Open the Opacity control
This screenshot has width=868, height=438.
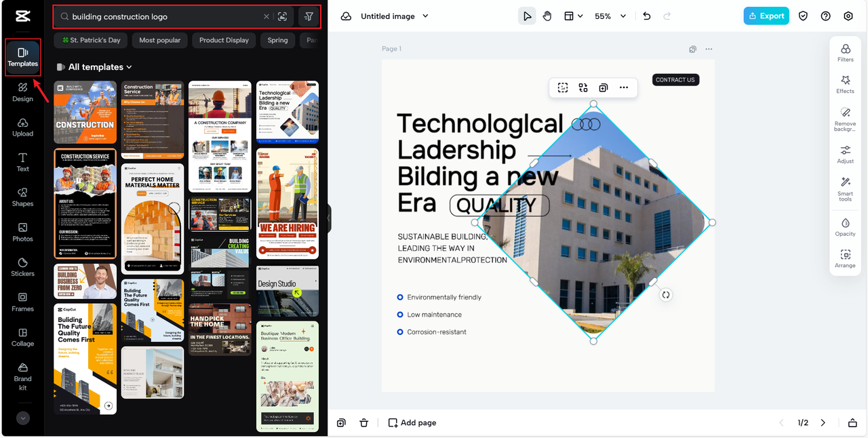845,227
